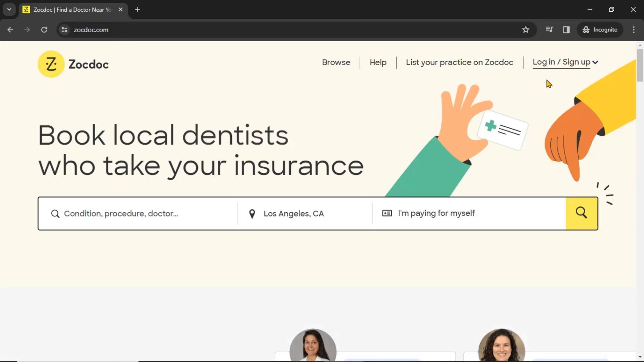Open the Browse menu item
This screenshot has width=644, height=362.
click(x=336, y=62)
